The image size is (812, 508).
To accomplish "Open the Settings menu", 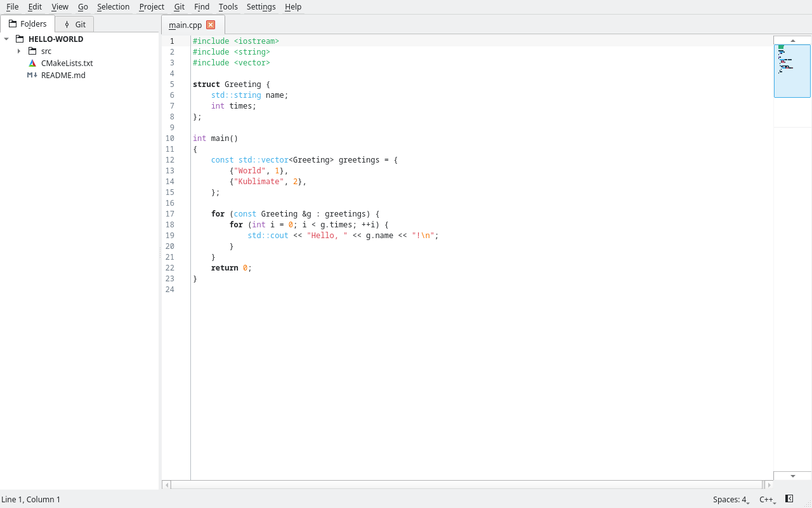I will point(261,7).
